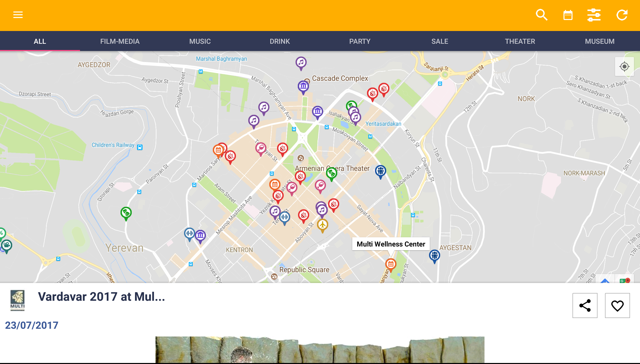640x364 pixels.
Task: Open the calendar date picker icon
Action: click(x=568, y=15)
